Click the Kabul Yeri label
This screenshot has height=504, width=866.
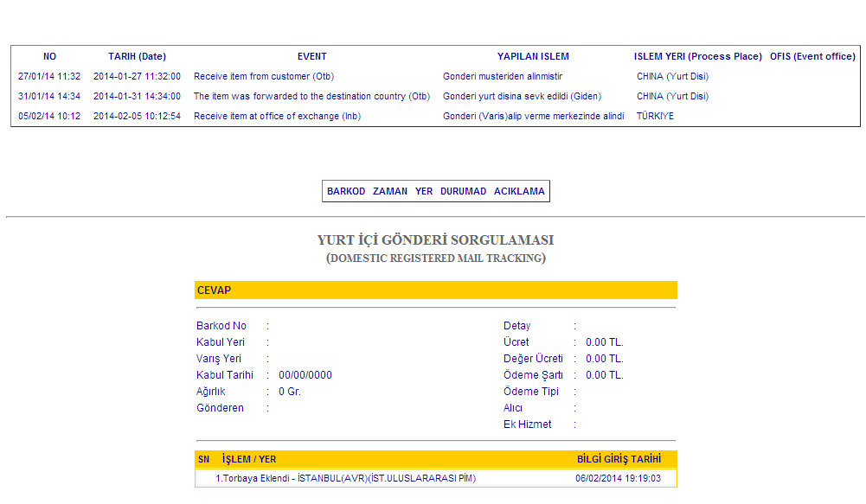coord(221,342)
